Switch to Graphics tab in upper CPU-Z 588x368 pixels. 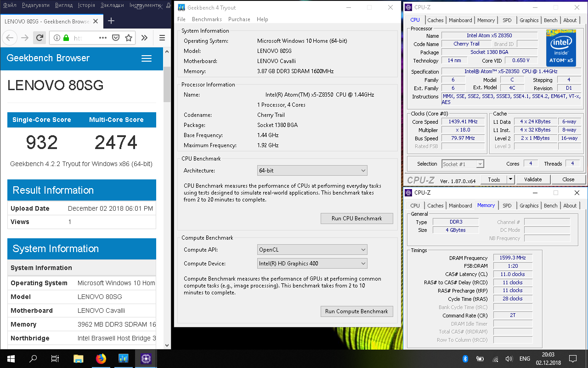click(x=529, y=20)
